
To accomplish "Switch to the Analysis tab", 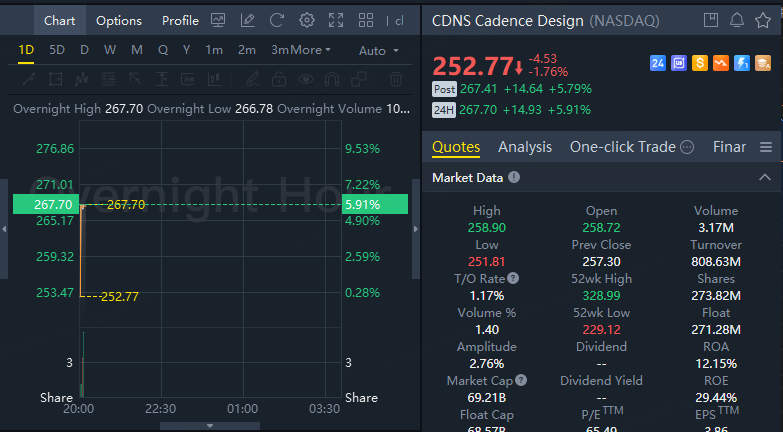I will click(x=525, y=147).
